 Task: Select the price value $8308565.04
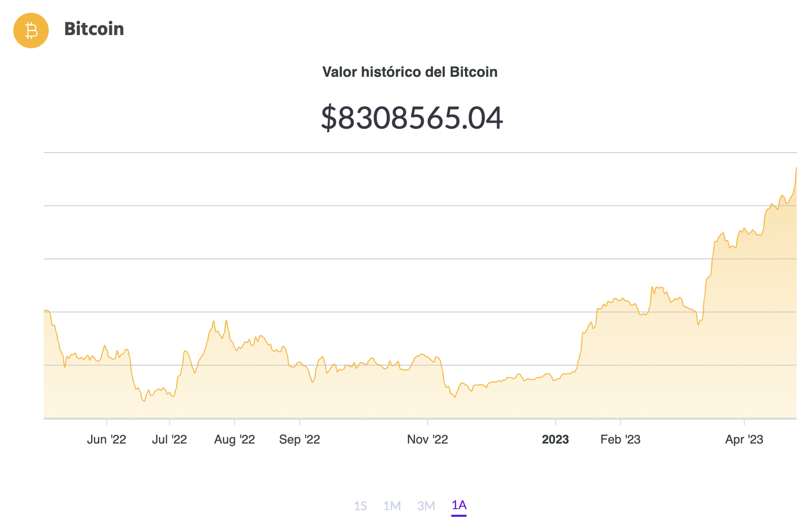click(410, 119)
